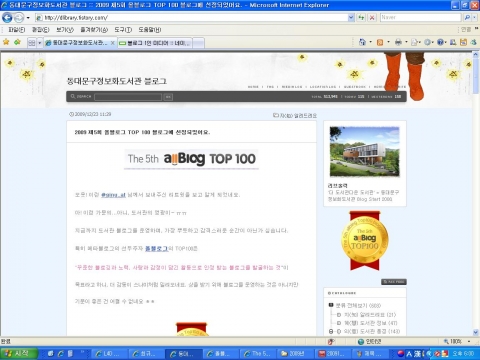Switch to the 2009년 folder taskbar button

pyautogui.click(x=296, y=354)
